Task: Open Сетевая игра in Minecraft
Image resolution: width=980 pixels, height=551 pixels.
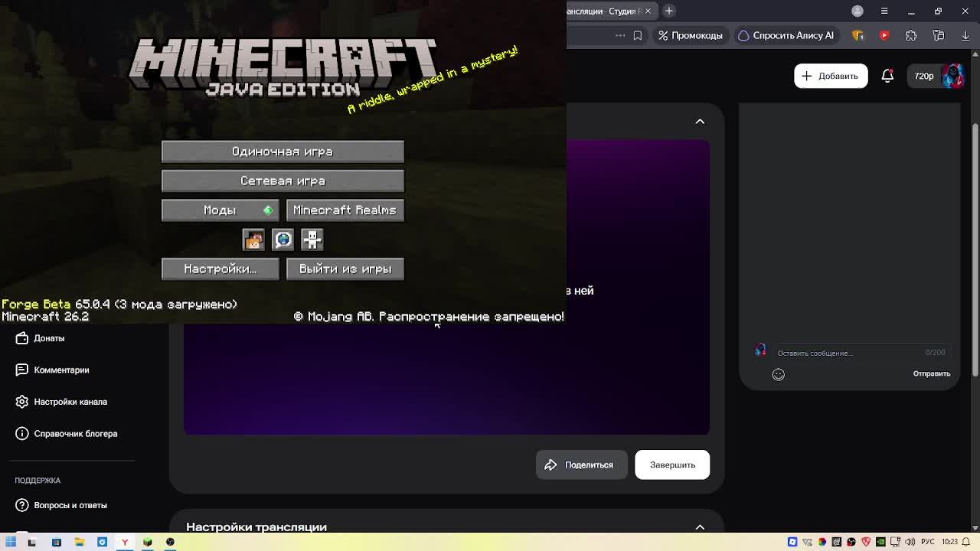Action: [x=283, y=181]
